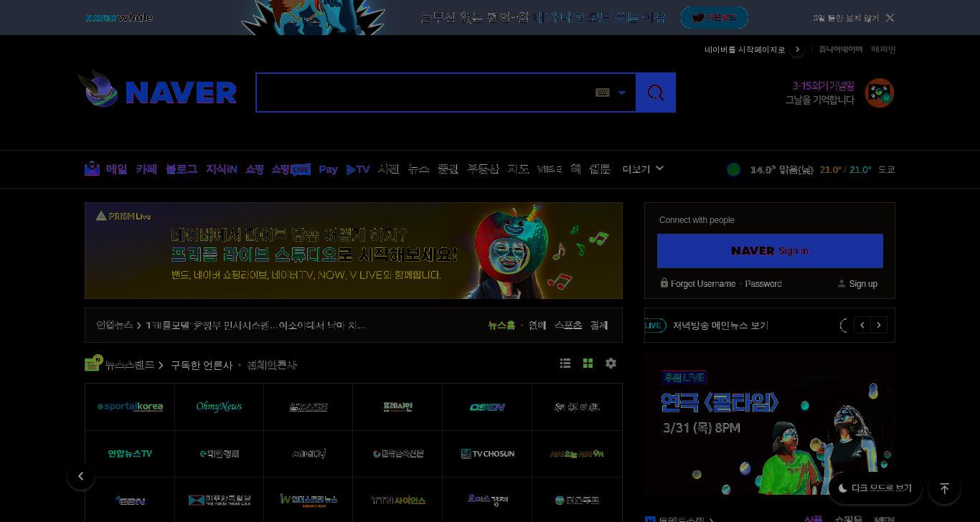Open VIBE menu item
Viewport: 980px width, 522px height.
point(550,169)
